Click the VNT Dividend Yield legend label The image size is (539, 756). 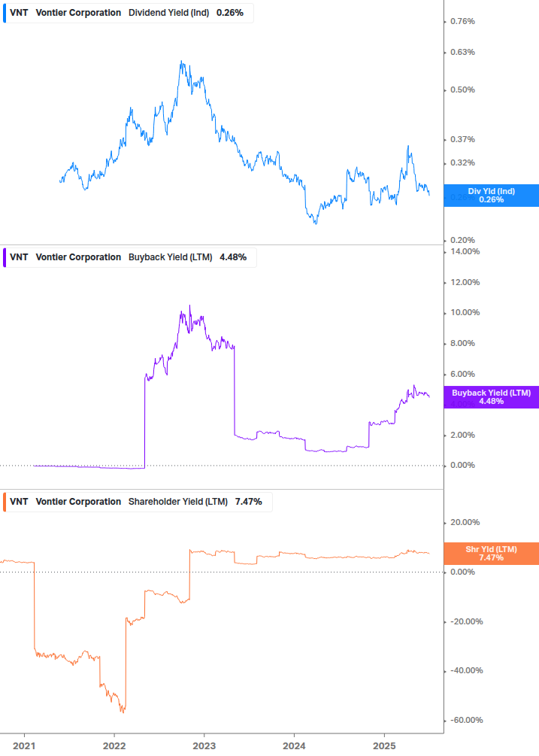[128, 13]
